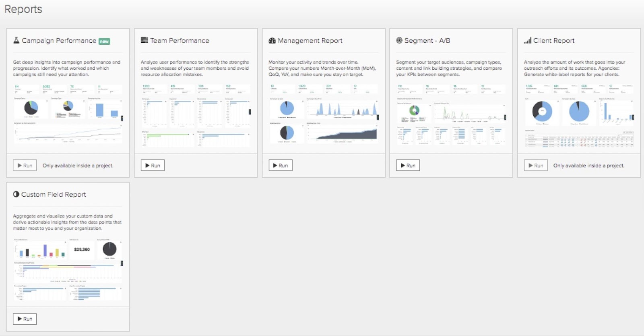Click the Custom Field Report half-circle icon

[16, 194]
